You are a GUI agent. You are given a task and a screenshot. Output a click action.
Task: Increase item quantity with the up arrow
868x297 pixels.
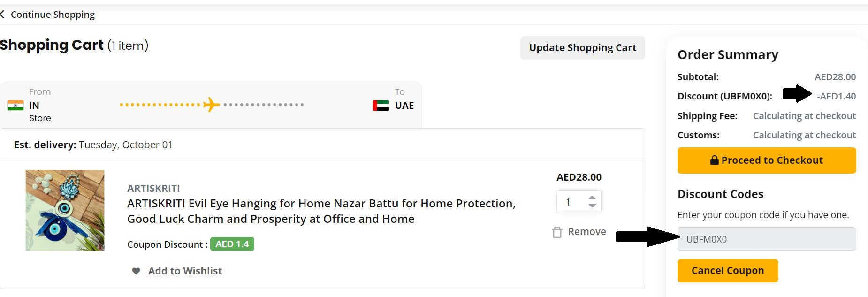click(592, 197)
